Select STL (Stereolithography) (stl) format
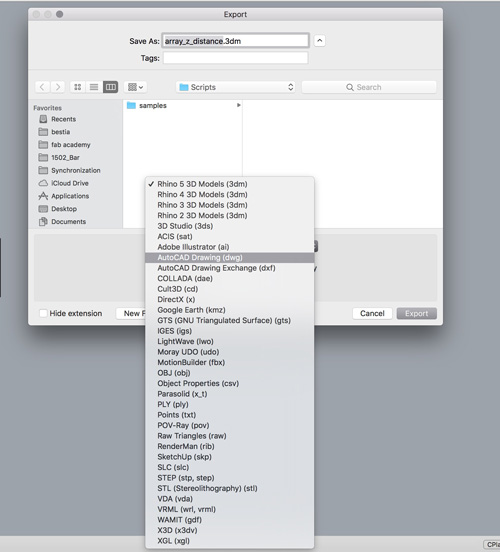500x552 pixels. click(x=230, y=488)
